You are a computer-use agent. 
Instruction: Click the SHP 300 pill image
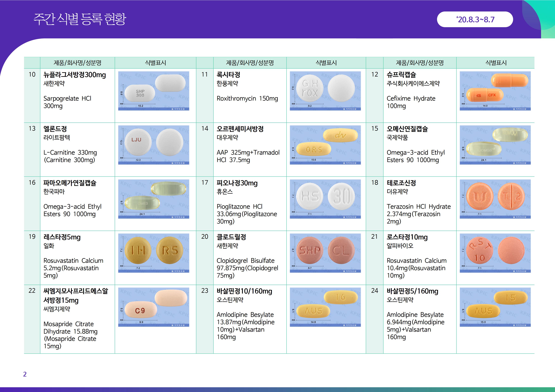coord(153,91)
